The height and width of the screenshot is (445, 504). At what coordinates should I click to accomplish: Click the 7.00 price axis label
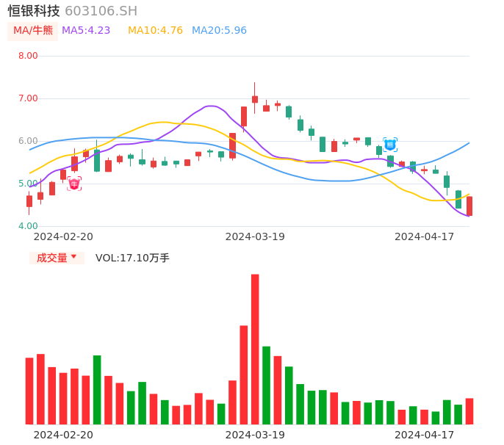tap(28, 98)
